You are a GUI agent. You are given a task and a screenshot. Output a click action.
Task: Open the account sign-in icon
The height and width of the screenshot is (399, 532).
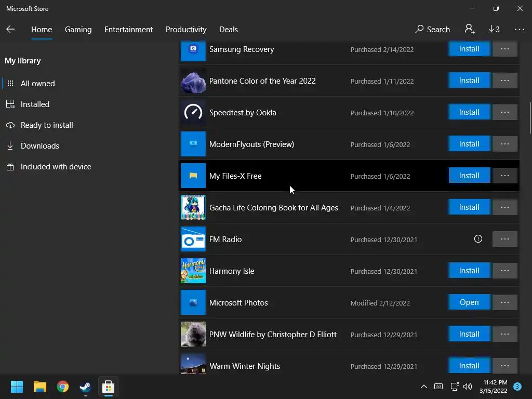[x=470, y=29]
